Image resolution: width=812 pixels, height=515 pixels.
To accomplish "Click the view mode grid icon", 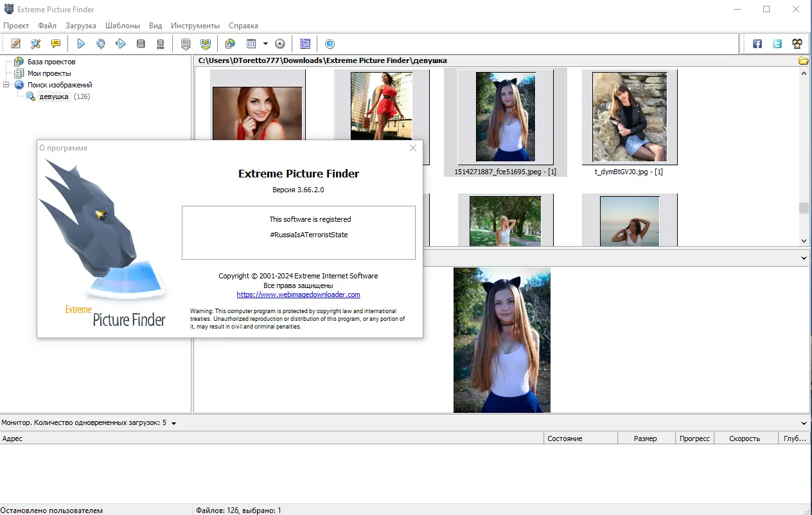I will pyautogui.click(x=251, y=44).
